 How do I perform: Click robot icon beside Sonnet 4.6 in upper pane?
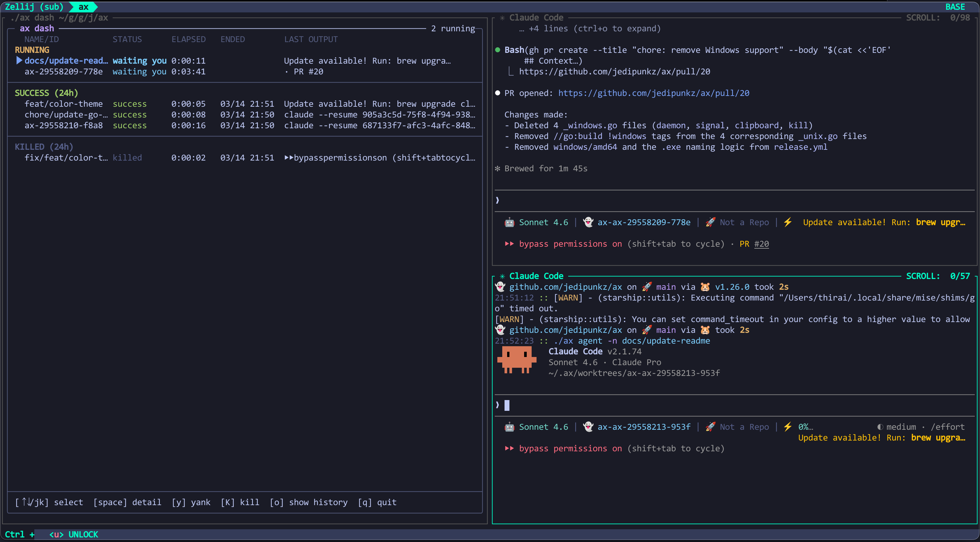(x=509, y=222)
